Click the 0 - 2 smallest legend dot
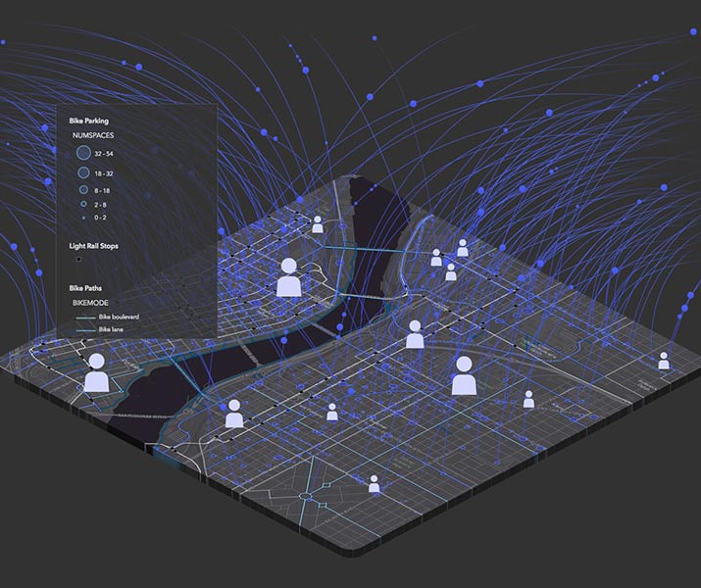Screen dimensions: 701x588 (83, 217)
